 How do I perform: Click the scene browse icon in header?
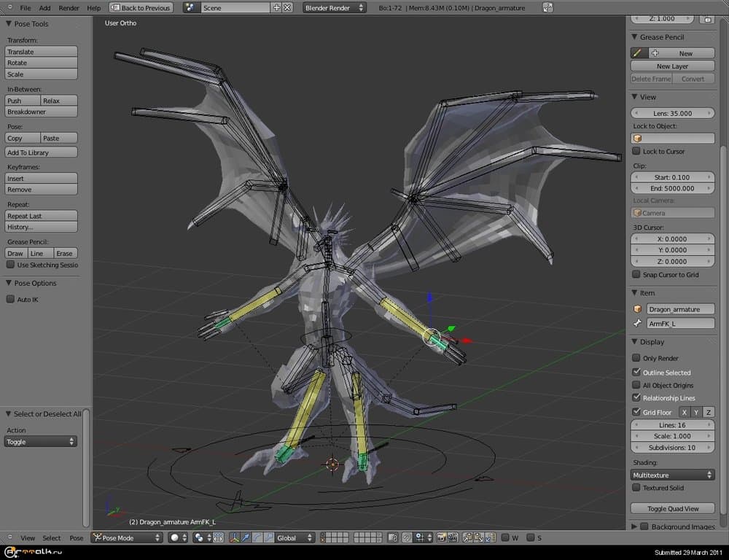click(x=192, y=8)
